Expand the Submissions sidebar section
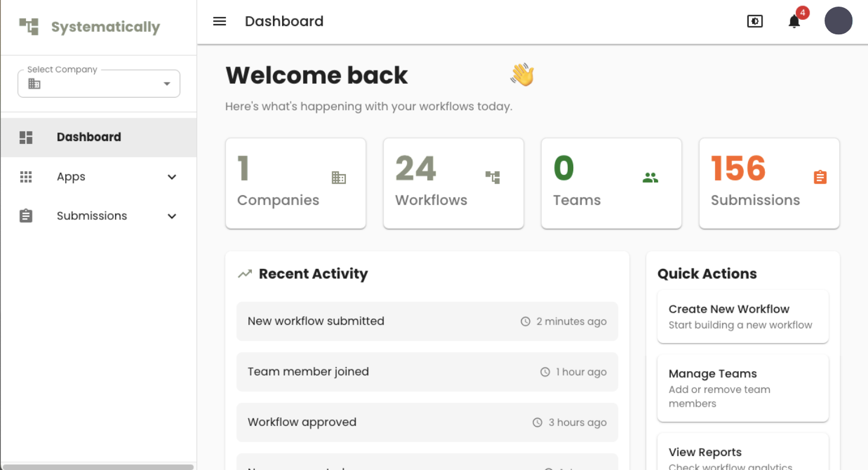Screen dimensions: 868x470 pos(172,216)
